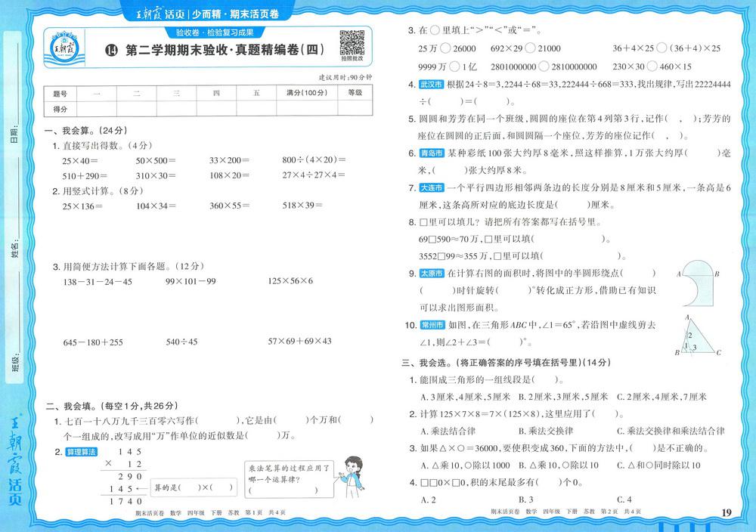756x532 pixels.
Task: Click the 日期 label on the left margin
Action: (14, 135)
